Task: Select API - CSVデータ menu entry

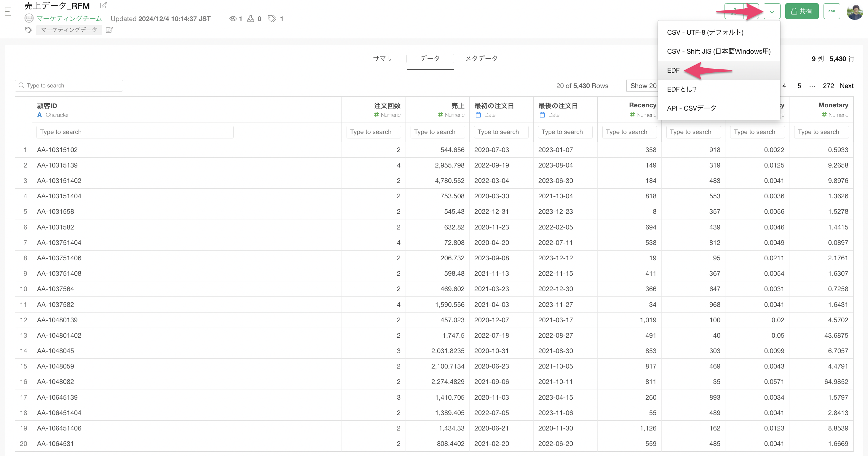Action: tap(691, 108)
